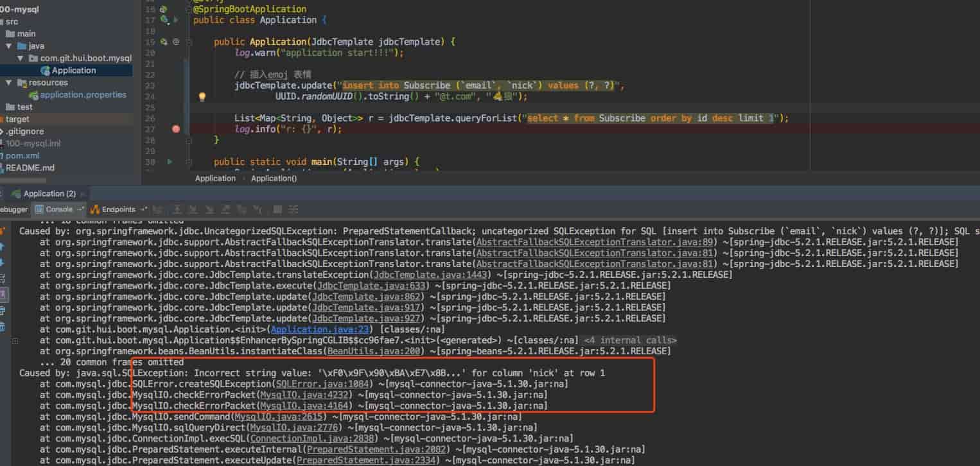
Task: Select the Console tab in the debug panel
Action: (x=58, y=209)
